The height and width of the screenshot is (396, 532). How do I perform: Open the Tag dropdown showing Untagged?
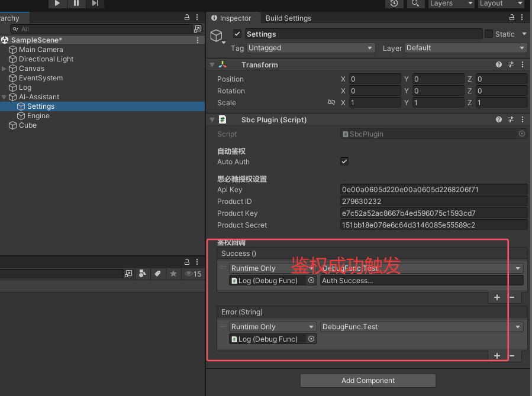(311, 48)
